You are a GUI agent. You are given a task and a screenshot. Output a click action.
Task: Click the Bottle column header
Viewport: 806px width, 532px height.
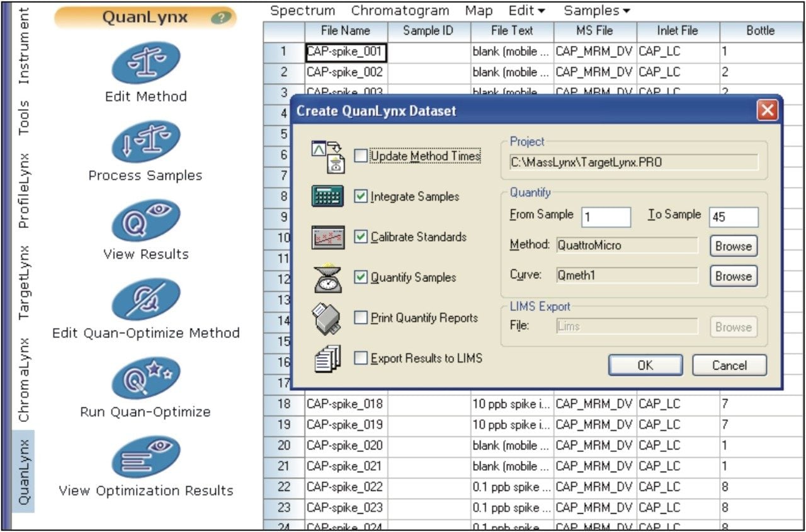(x=760, y=31)
